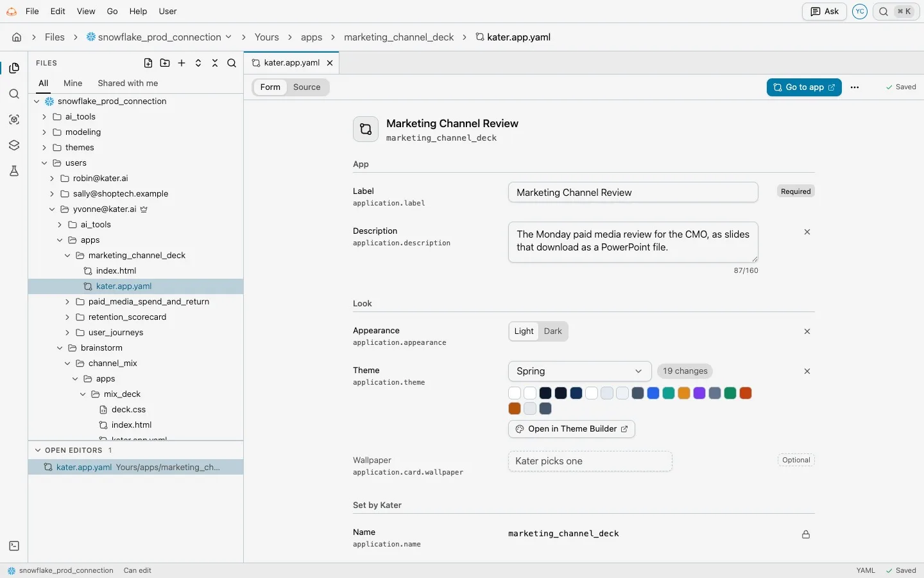Viewport: 924px width, 578px height.
Task: Click the 19 changes badge
Action: [685, 371]
